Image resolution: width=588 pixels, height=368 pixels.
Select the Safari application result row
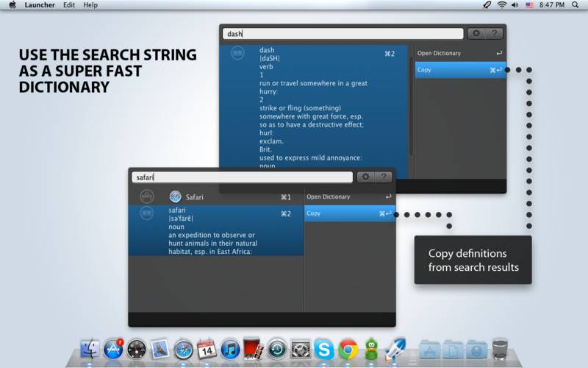(x=216, y=197)
